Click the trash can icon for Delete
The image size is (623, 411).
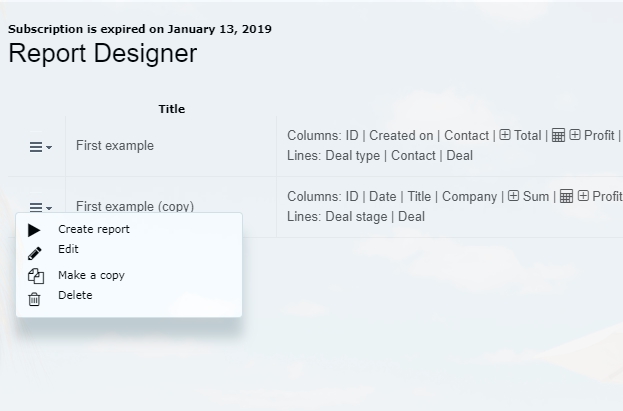(x=34, y=299)
